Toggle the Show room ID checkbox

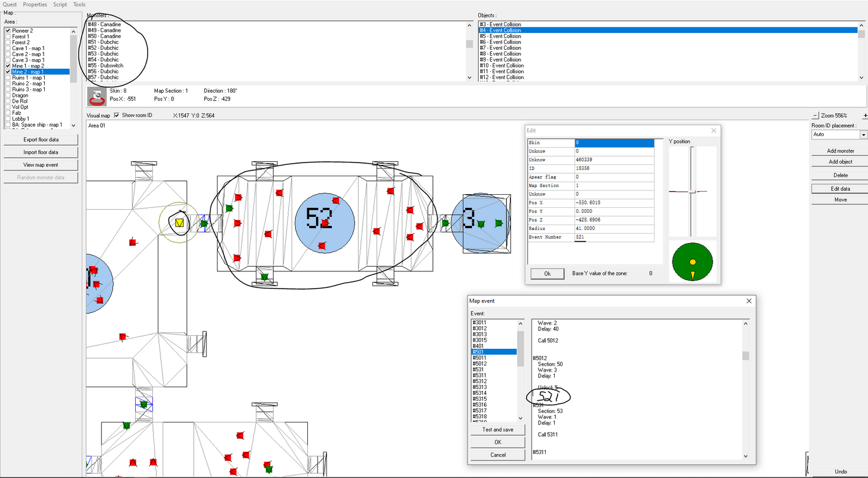pyautogui.click(x=117, y=115)
